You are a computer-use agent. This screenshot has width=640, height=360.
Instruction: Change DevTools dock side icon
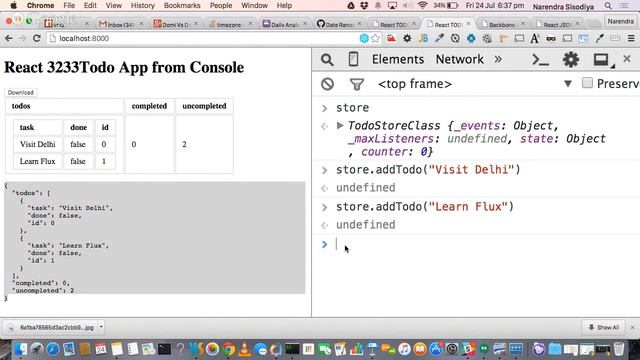point(602,60)
